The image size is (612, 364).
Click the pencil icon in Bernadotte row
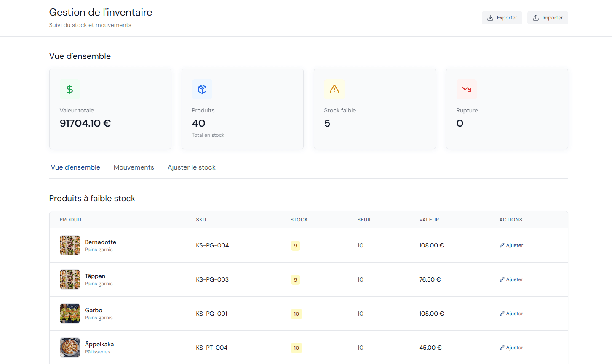[x=502, y=245]
